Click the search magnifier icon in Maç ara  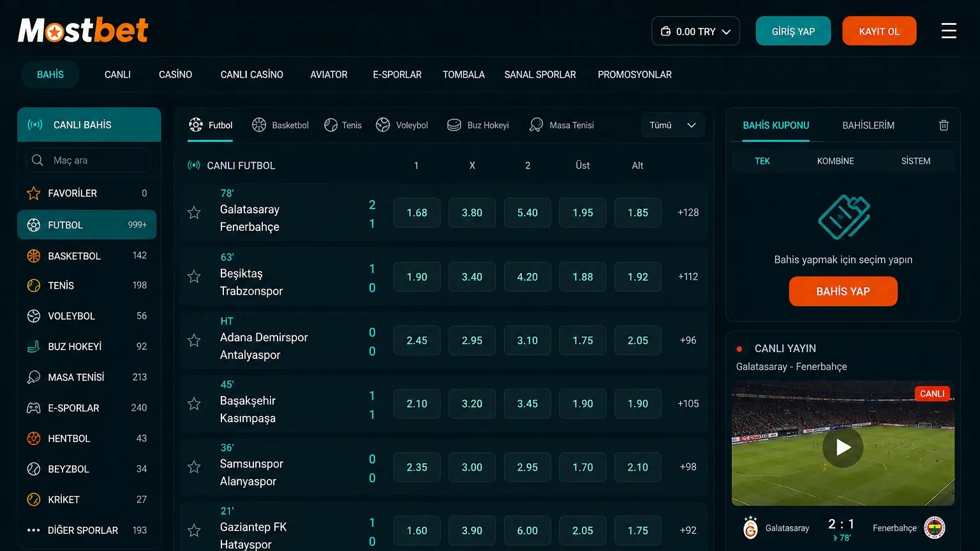pos(38,160)
